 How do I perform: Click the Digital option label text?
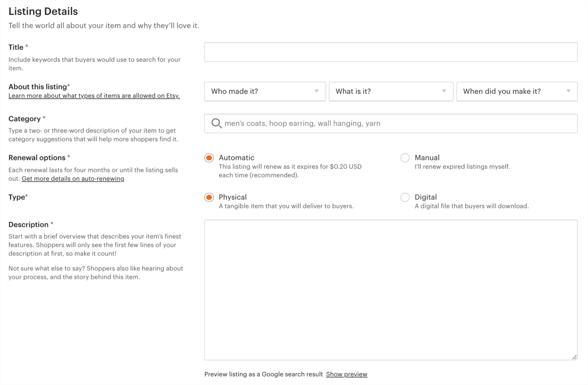click(426, 197)
